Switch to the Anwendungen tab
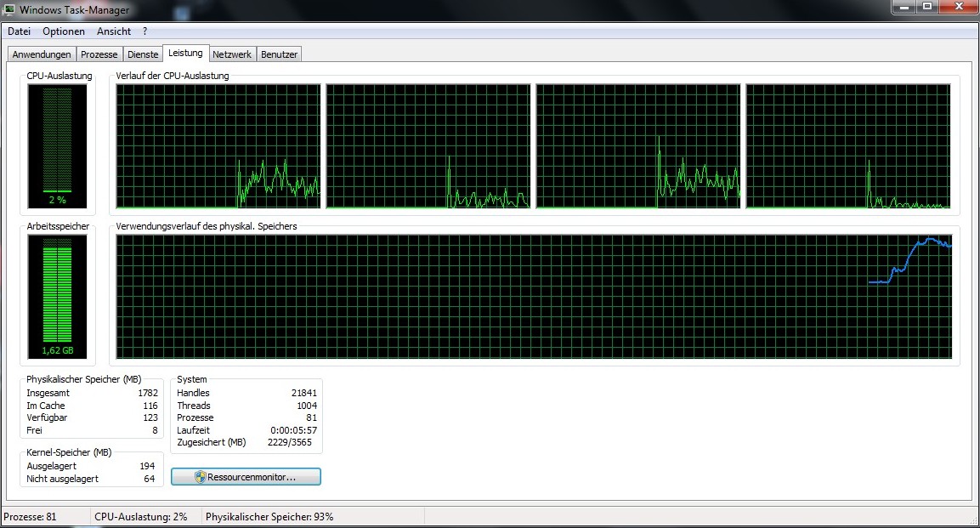980x528 pixels. coord(42,54)
